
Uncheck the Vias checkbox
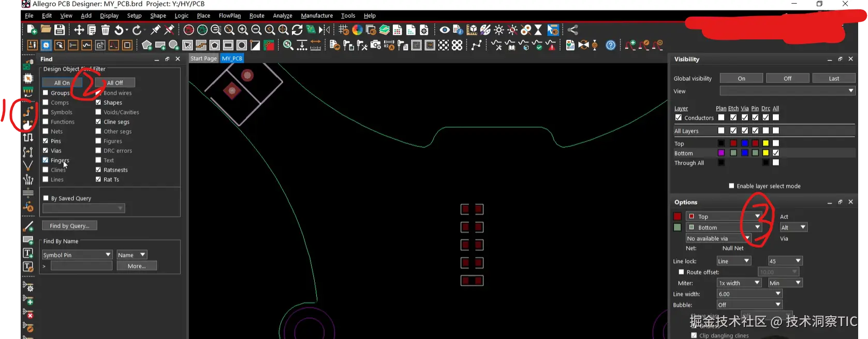46,150
